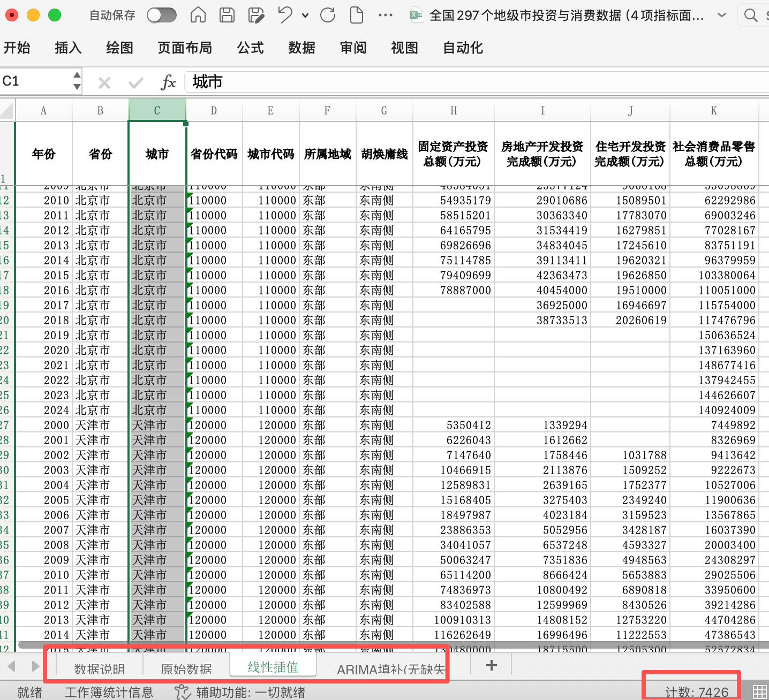
Task: Click the Select All corner triangle
Action: 7,110
